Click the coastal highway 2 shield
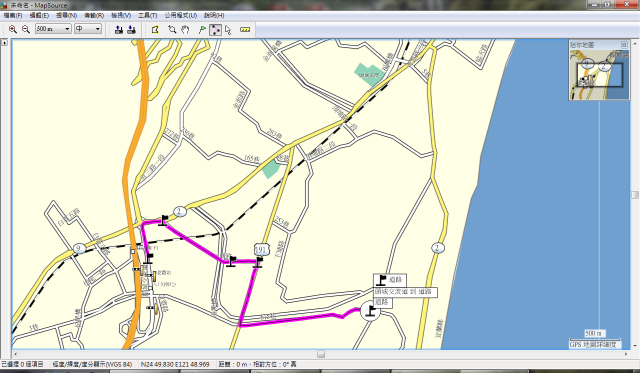The height and width of the screenshot is (373, 640). (x=438, y=248)
